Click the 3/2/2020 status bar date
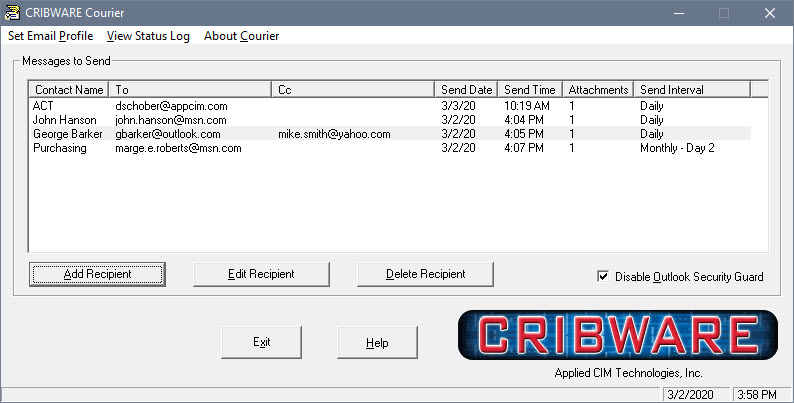The height and width of the screenshot is (403, 794). click(x=690, y=394)
